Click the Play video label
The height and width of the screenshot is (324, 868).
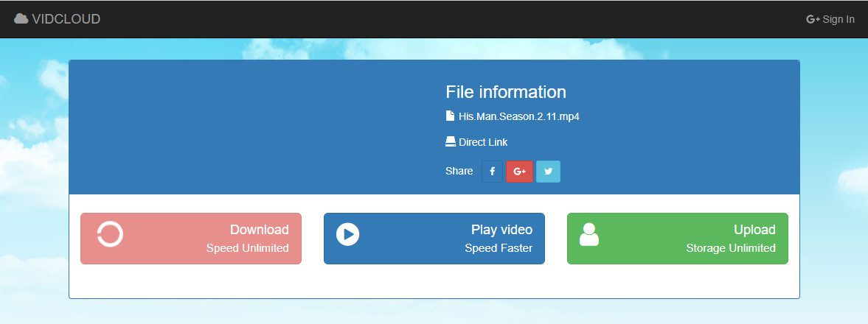click(501, 230)
